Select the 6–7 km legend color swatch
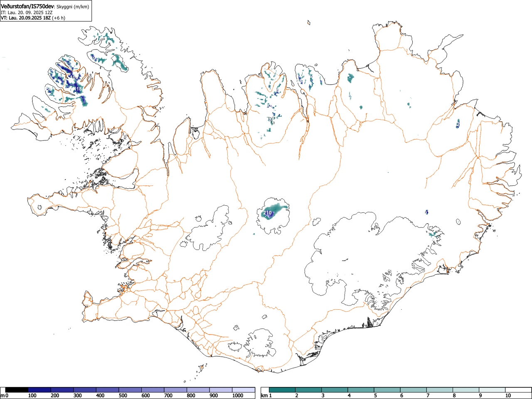 tap(414, 390)
